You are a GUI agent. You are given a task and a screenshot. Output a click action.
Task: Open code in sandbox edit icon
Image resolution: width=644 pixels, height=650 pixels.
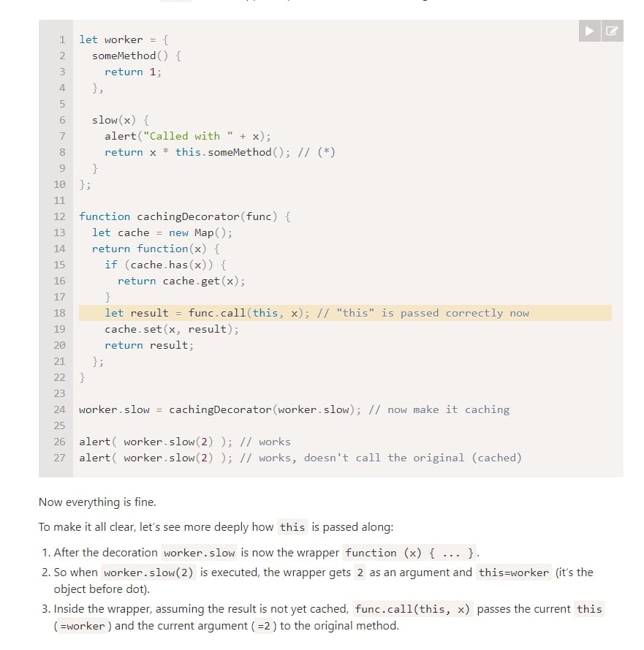pyautogui.click(x=612, y=31)
